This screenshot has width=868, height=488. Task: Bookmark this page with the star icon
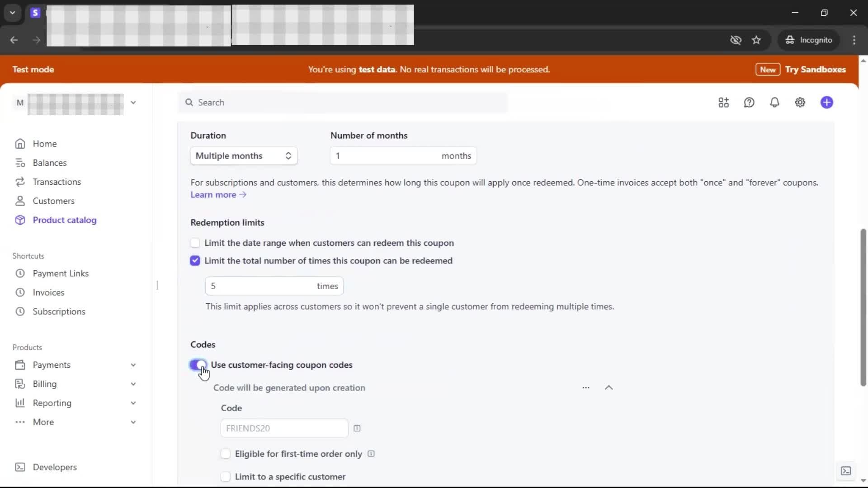click(x=756, y=40)
